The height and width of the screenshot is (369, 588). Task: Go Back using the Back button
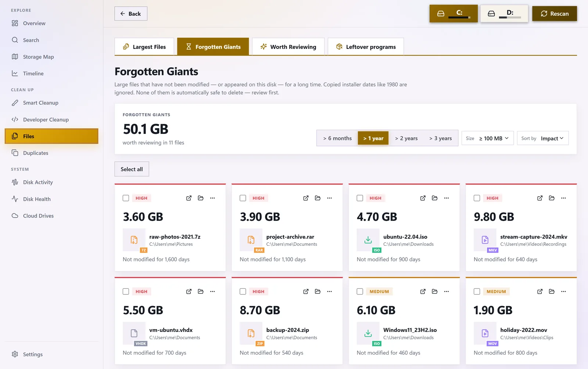click(x=131, y=14)
